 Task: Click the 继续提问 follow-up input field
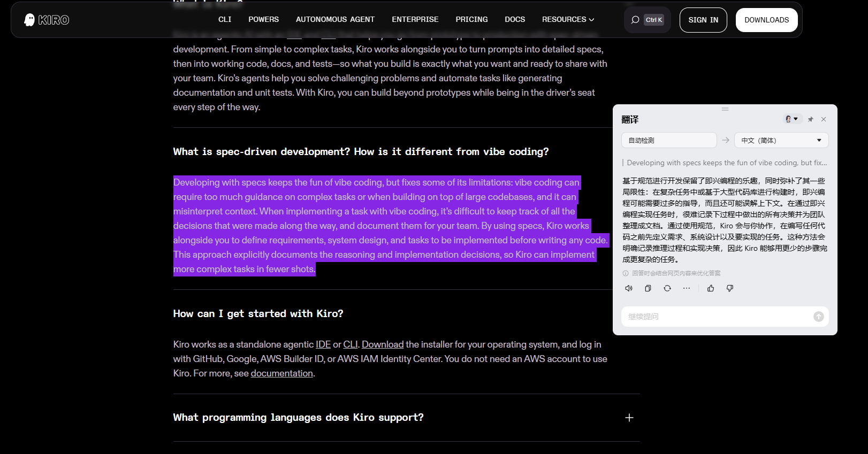[717, 317]
